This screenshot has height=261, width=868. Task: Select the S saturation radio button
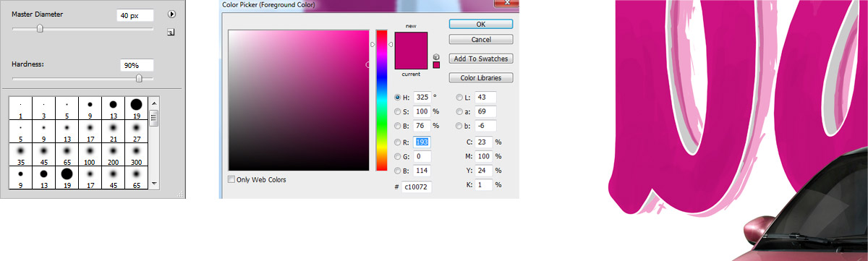click(x=398, y=112)
